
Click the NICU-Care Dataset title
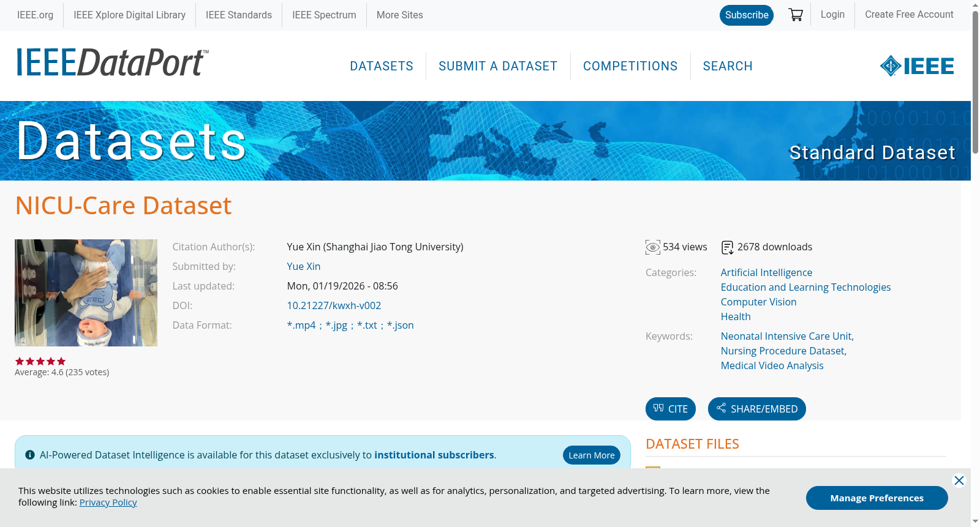(123, 206)
